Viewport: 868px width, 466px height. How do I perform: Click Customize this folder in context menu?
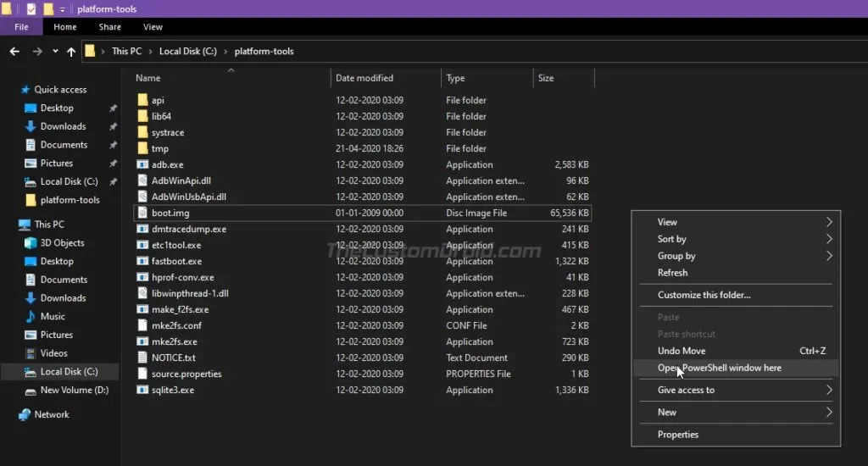point(736,295)
